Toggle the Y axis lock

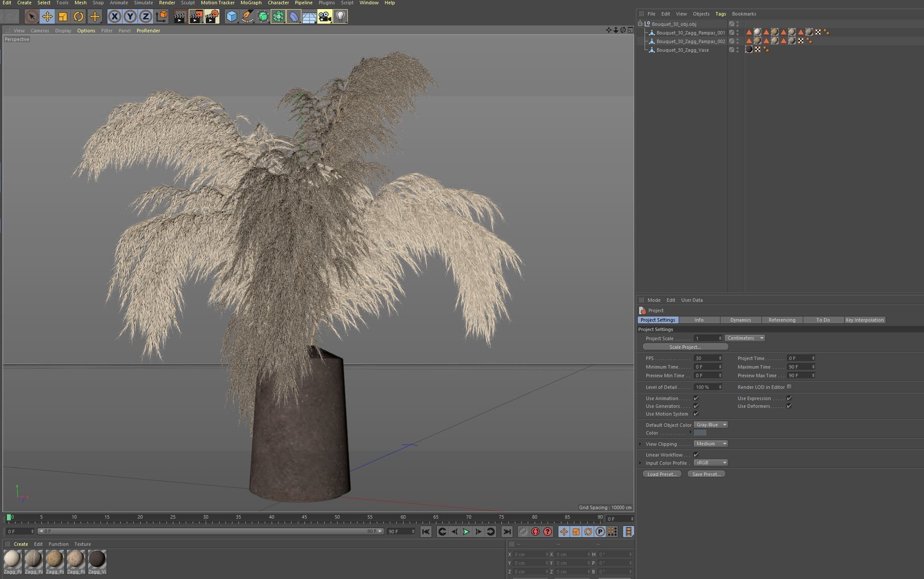(130, 17)
